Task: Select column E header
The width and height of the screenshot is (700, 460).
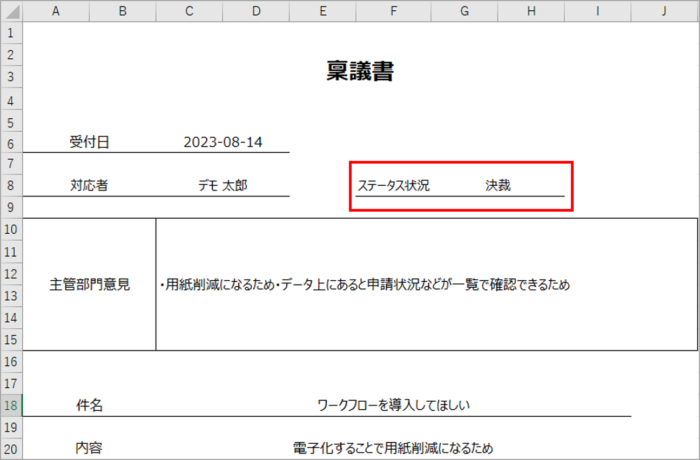Action: 323,11
